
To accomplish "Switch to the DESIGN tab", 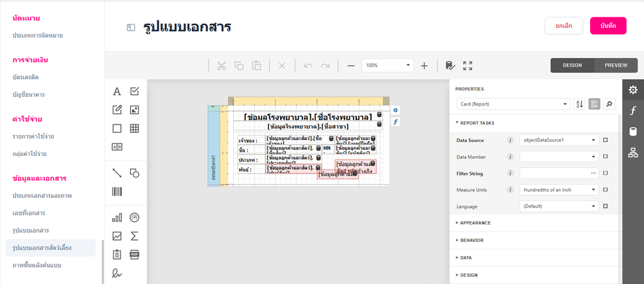I will 572,65.
